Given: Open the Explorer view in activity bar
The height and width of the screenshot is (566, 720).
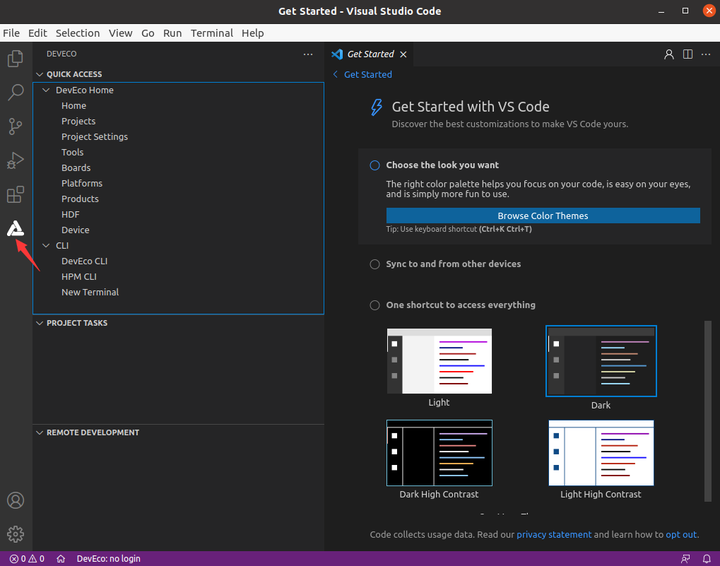Looking at the screenshot, I should (x=15, y=59).
